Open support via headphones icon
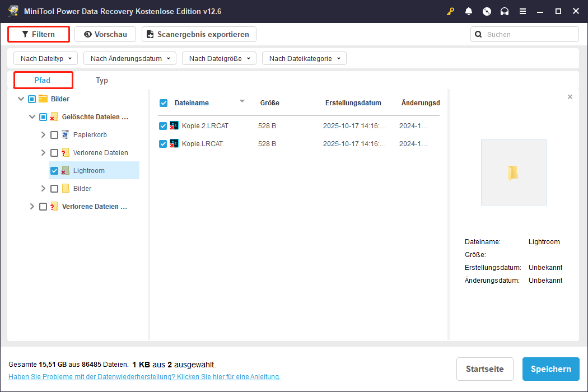Image resolution: width=588 pixels, height=392 pixels. [505, 11]
